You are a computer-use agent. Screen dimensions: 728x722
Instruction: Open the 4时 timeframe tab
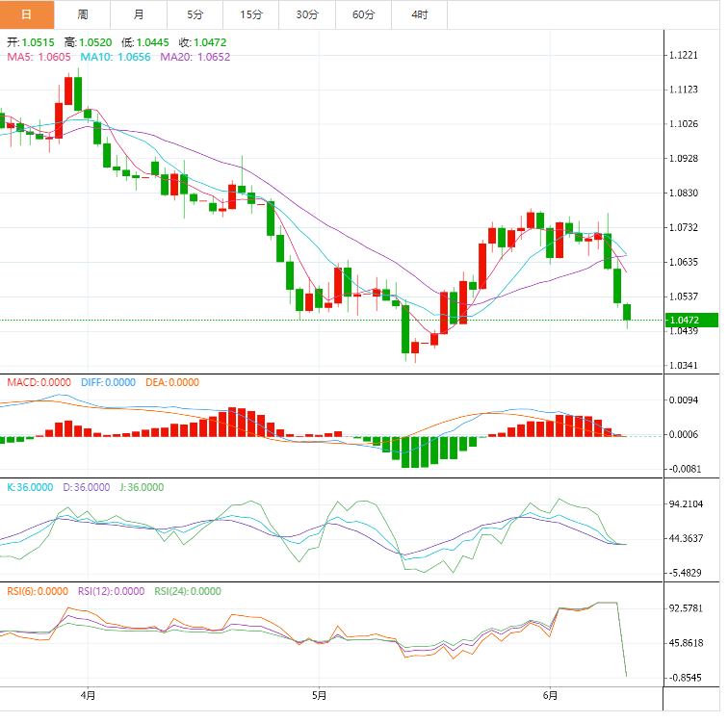pyautogui.click(x=420, y=14)
